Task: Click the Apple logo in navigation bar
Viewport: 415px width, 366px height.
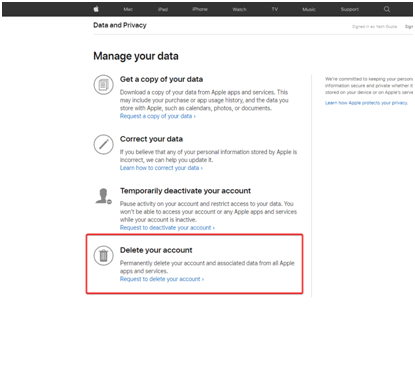Action: 96,9
